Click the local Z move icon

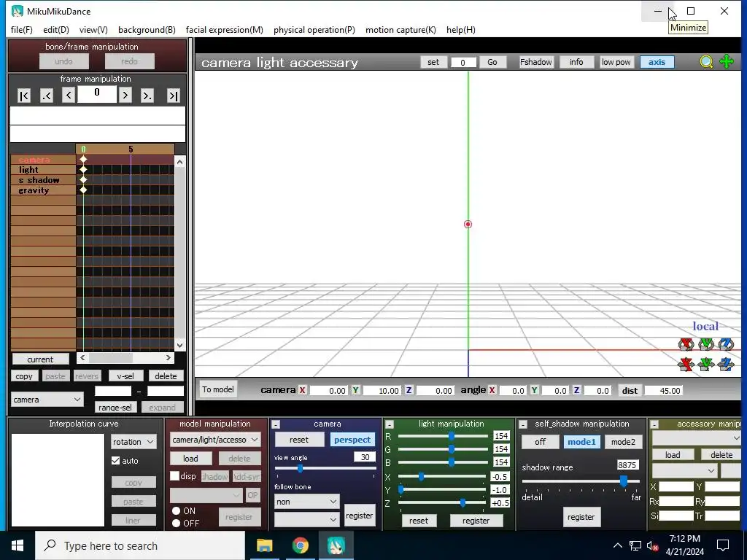tap(726, 365)
